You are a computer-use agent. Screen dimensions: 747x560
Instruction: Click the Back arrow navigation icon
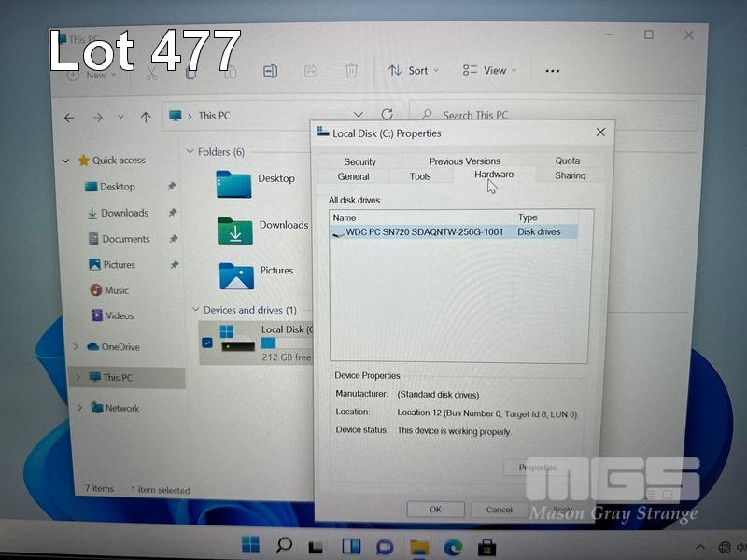(x=69, y=118)
